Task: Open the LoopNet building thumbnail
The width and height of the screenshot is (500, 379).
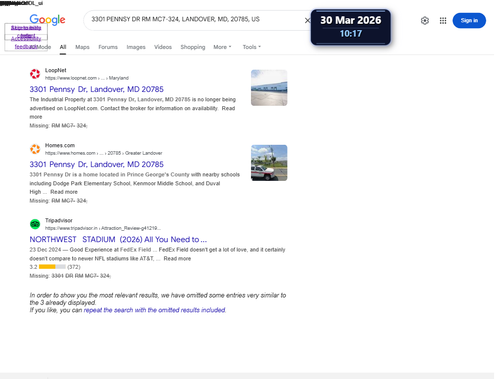Action: (x=269, y=88)
